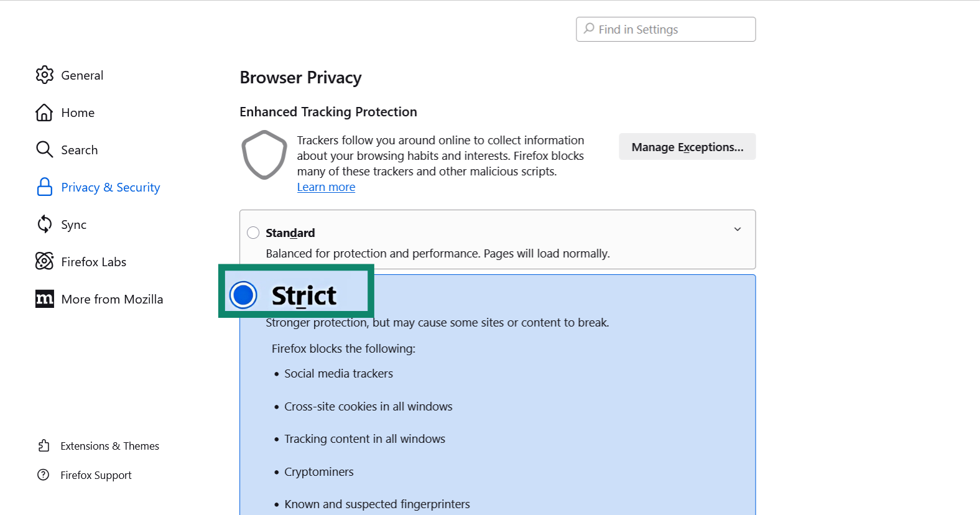Open the General settings section
The width and height of the screenshot is (980, 515).
[81, 75]
